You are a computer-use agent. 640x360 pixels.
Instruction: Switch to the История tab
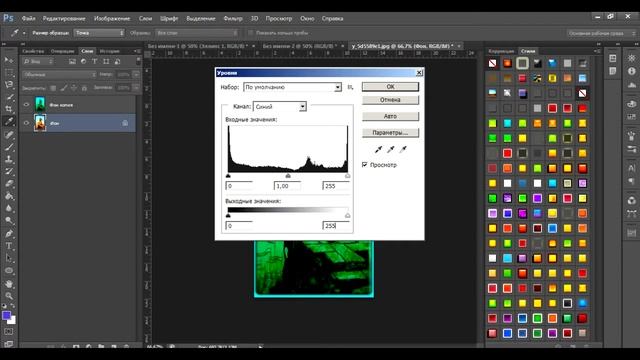tap(109, 51)
